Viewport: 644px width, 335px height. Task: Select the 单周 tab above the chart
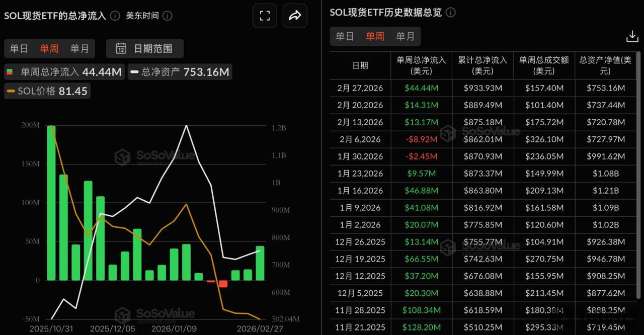49,48
